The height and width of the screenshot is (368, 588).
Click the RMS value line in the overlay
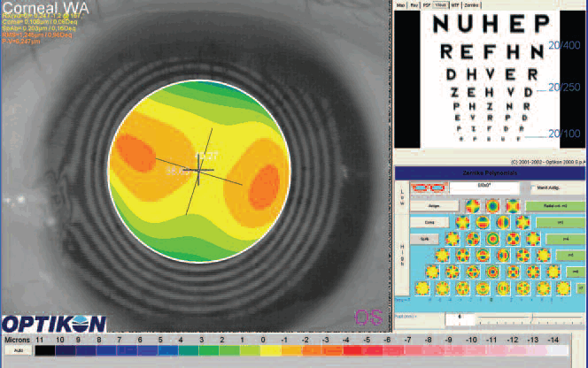[37, 34]
